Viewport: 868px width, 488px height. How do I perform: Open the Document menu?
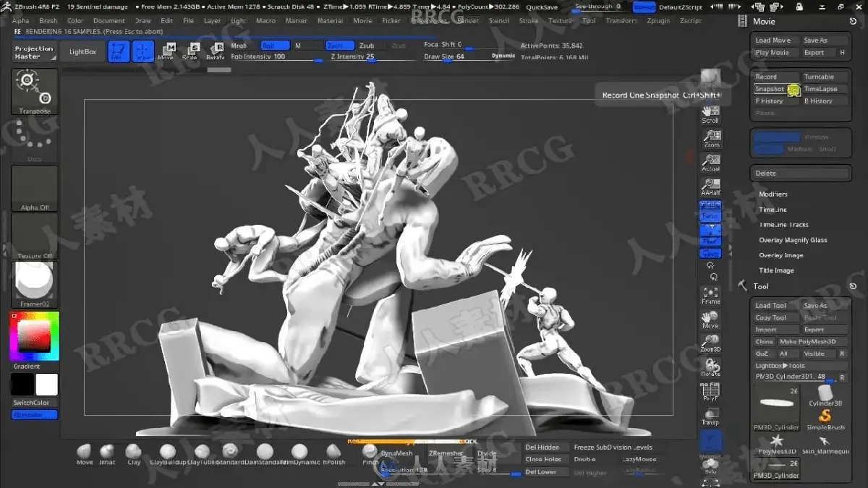[109, 21]
